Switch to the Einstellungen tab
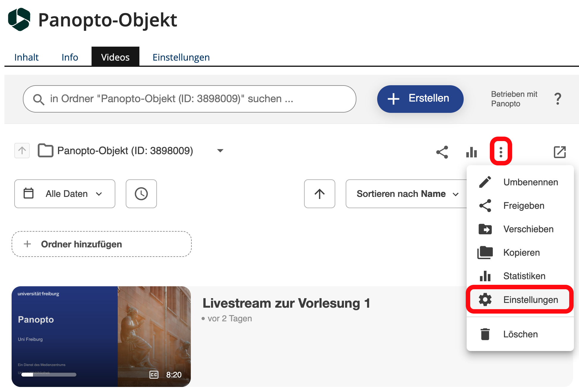 click(181, 57)
